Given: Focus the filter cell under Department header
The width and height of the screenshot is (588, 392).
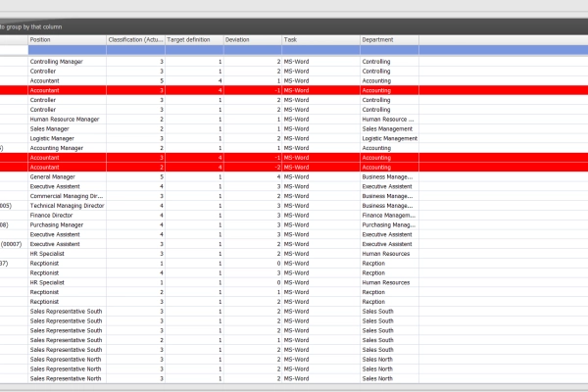Looking at the screenshot, I should (x=389, y=50).
